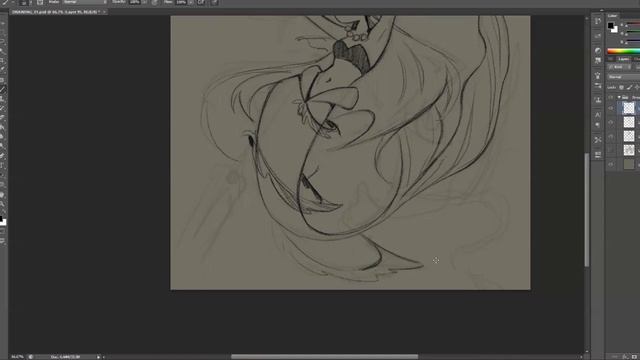Viewport: 640px width, 360px height.
Task: Click the horizontal scrollbar thumb
Action: pyautogui.click(x=324, y=357)
